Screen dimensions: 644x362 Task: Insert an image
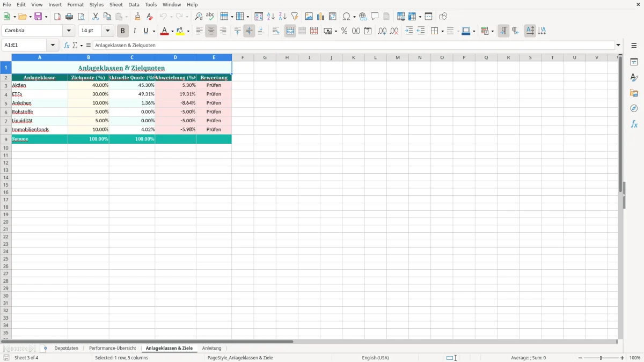(309, 17)
